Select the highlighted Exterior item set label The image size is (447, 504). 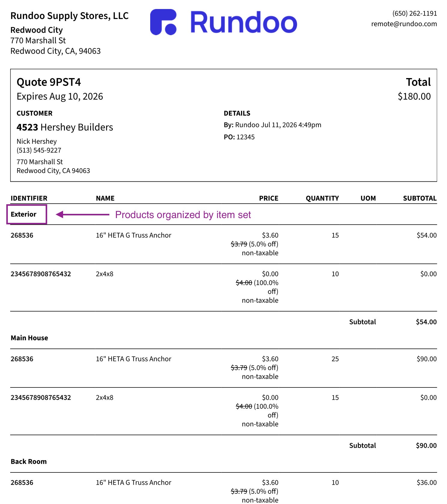coord(27,214)
